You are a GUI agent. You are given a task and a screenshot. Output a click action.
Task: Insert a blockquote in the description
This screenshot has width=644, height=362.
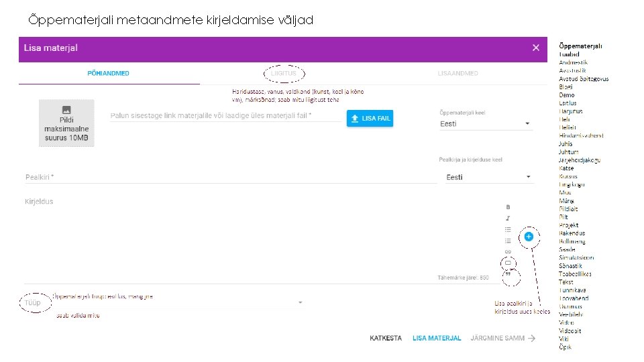[x=508, y=274]
